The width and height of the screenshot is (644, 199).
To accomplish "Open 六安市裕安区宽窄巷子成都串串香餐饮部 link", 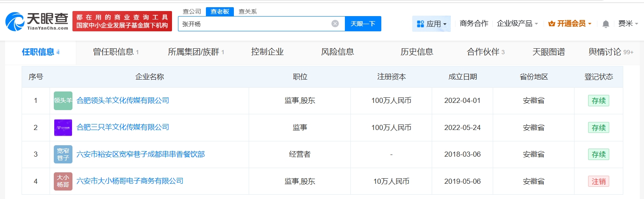I will (x=141, y=154).
